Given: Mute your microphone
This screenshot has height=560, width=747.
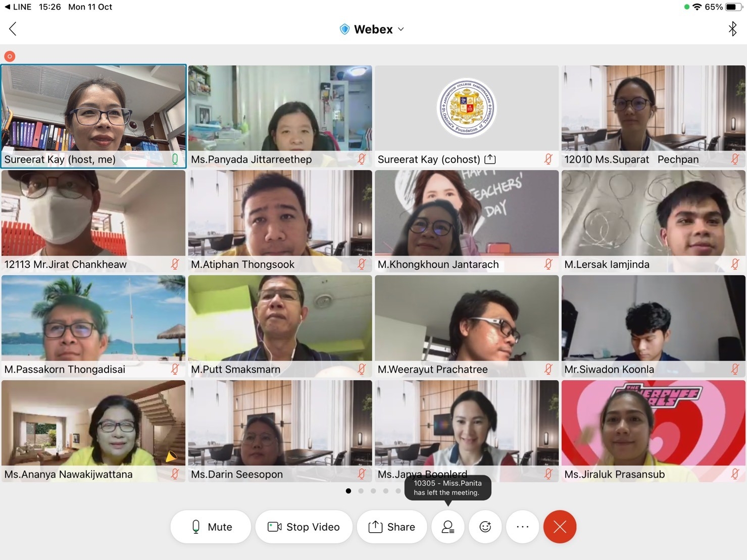Looking at the screenshot, I should 211,527.
